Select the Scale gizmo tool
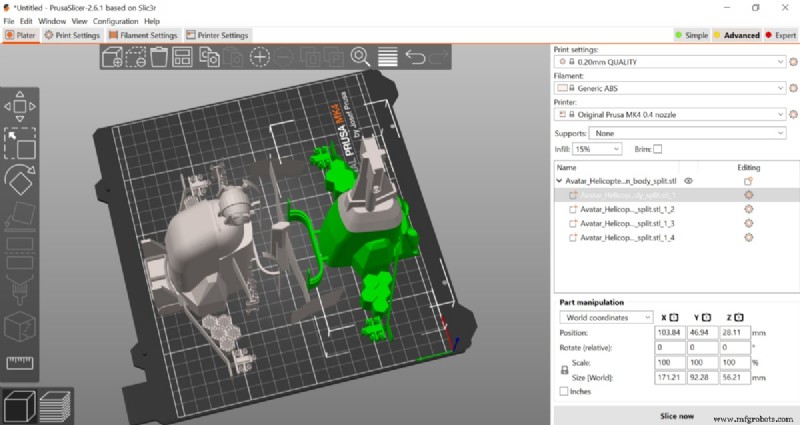The width and height of the screenshot is (800, 425). pyautogui.click(x=20, y=143)
